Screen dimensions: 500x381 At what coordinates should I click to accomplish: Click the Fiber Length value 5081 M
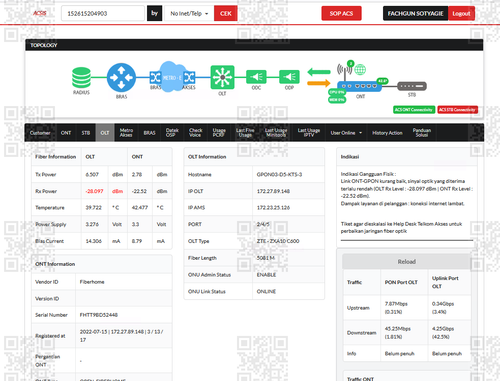(266, 258)
